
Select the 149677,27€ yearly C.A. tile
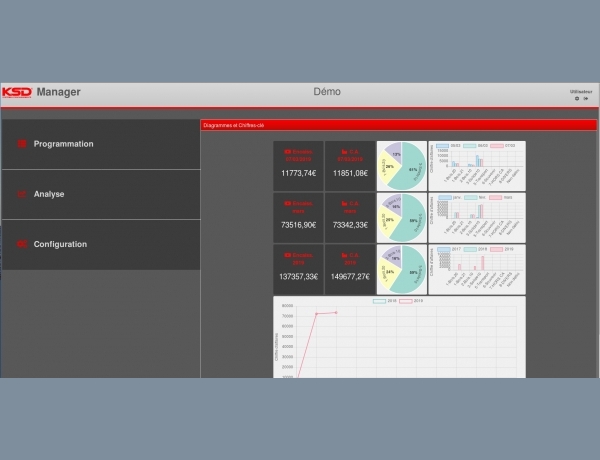pyautogui.click(x=349, y=269)
